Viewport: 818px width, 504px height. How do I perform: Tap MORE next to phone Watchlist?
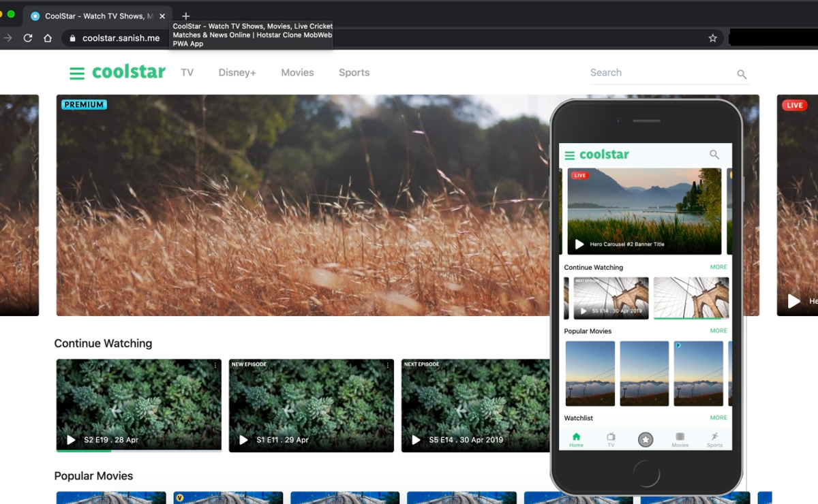(718, 418)
